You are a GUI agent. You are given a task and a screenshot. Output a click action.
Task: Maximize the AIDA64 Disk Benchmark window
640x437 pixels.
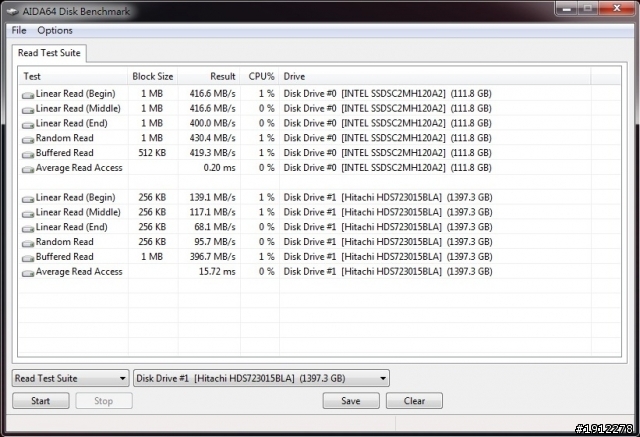[587, 8]
